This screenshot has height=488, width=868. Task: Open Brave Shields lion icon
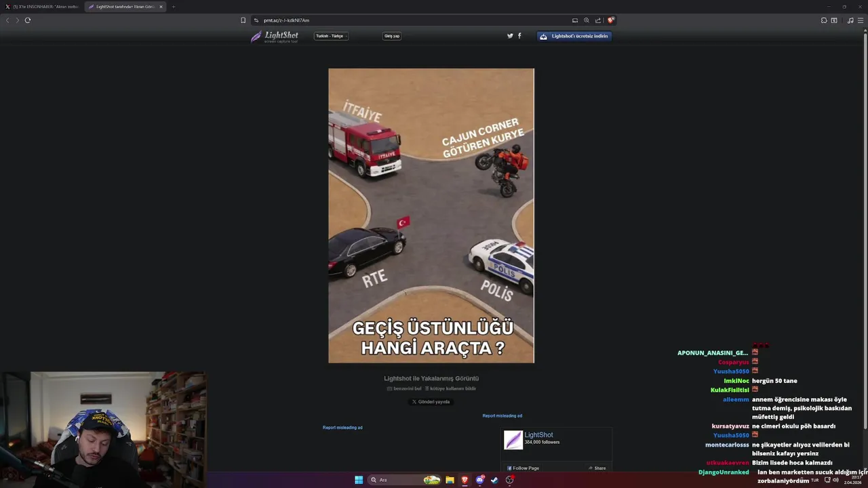tap(610, 20)
